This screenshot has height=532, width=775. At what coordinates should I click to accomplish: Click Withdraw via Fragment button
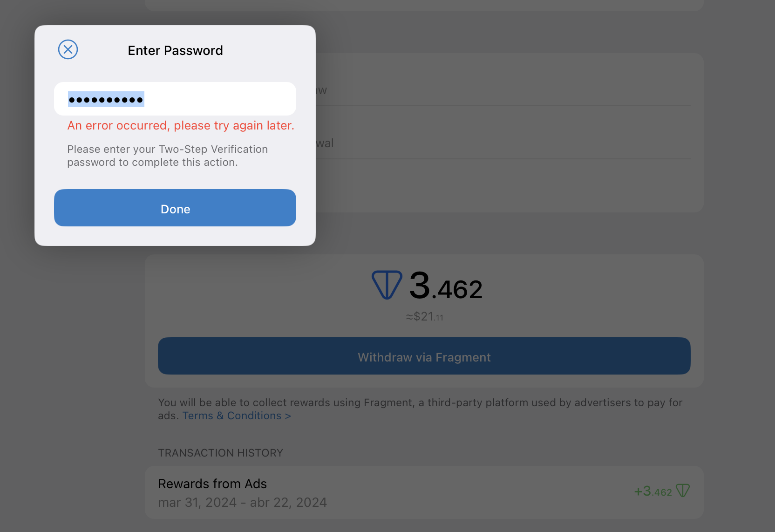[x=424, y=356]
